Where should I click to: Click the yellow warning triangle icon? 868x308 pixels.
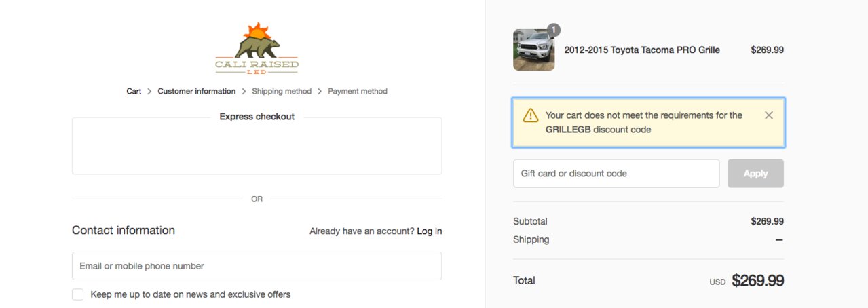pyautogui.click(x=531, y=116)
